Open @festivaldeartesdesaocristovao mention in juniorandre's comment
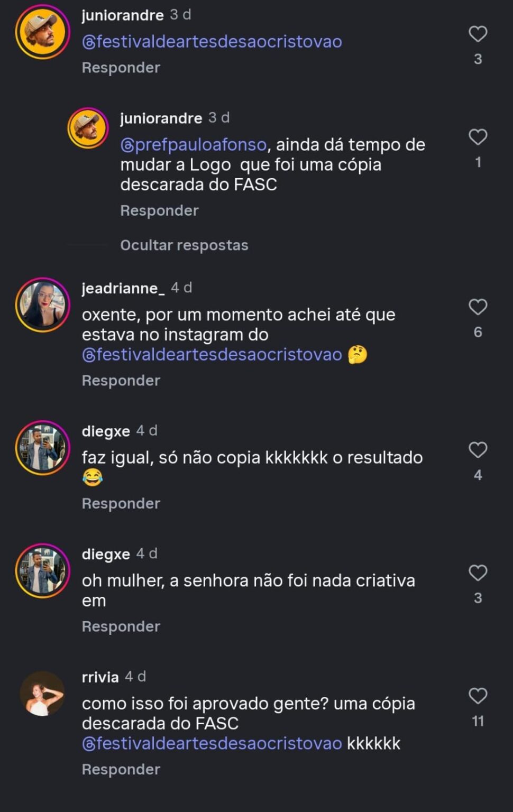513x812 pixels. (x=212, y=42)
